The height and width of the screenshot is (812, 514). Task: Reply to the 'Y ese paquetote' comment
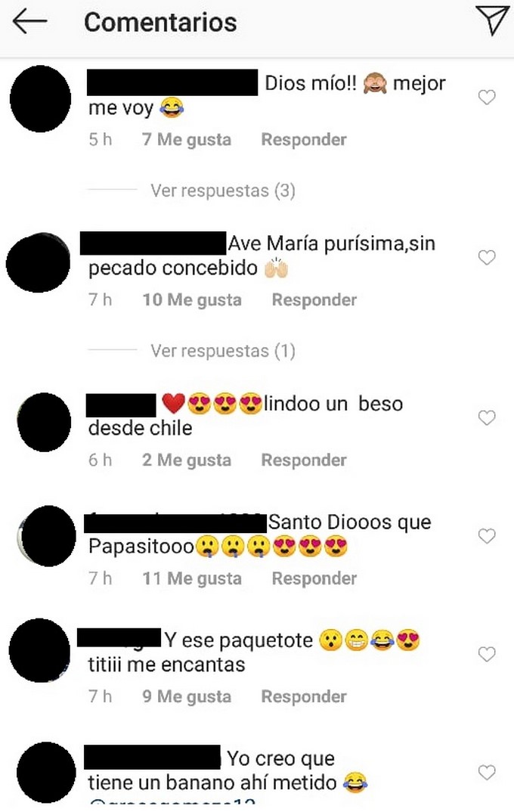click(x=304, y=696)
